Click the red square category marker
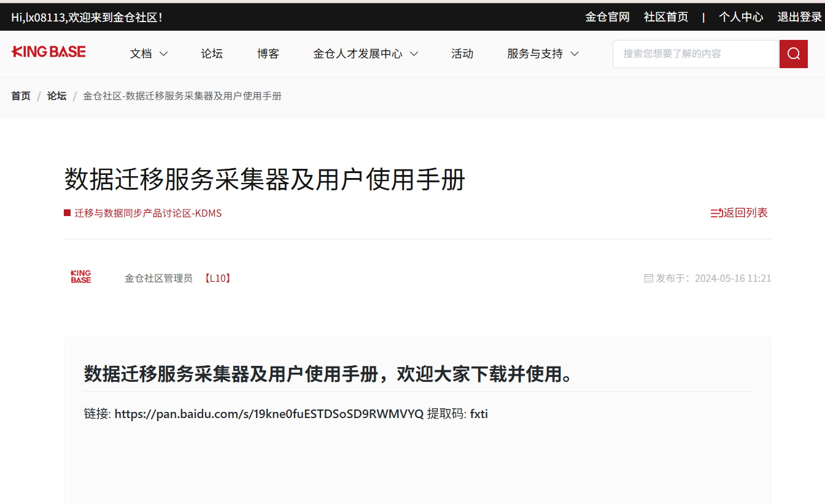 click(x=68, y=213)
